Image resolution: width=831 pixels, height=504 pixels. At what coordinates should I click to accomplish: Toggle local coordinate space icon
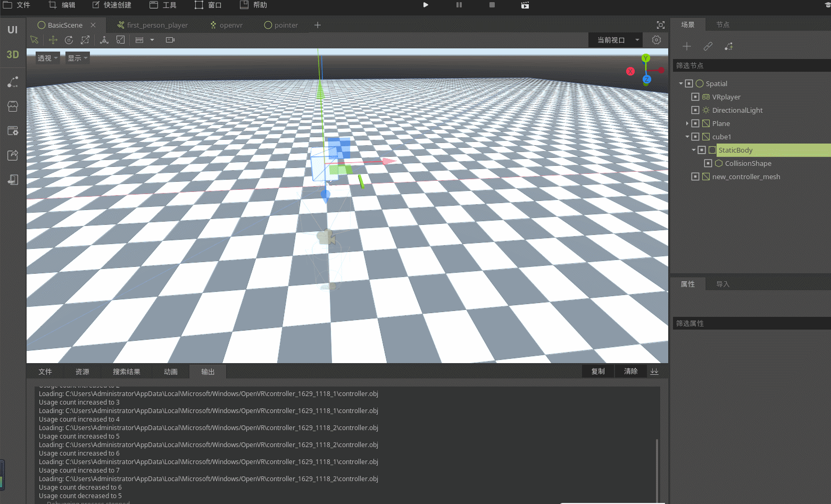click(104, 40)
